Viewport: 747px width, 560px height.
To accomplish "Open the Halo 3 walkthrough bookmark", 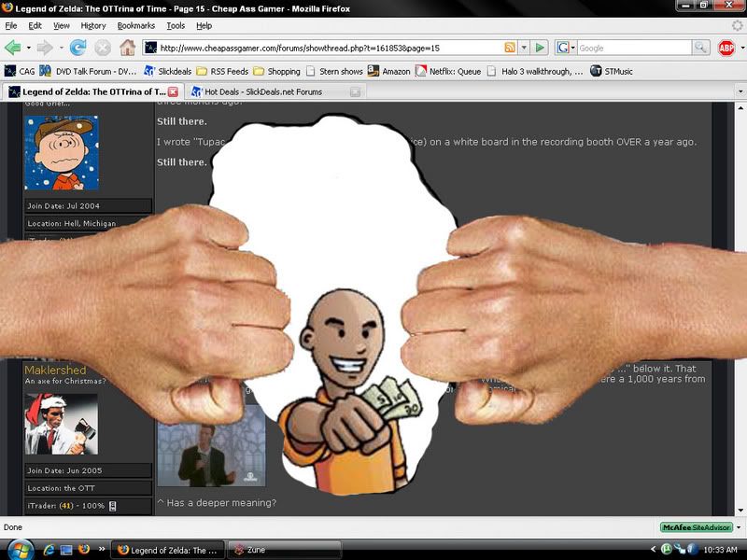I will coord(535,72).
